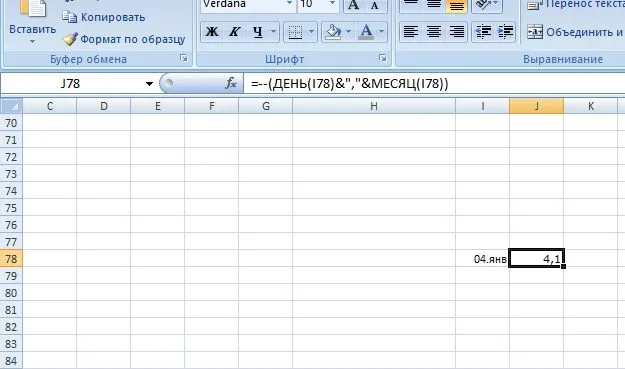Select row 82 header
This screenshot has height=369, width=625.
tap(11, 327)
